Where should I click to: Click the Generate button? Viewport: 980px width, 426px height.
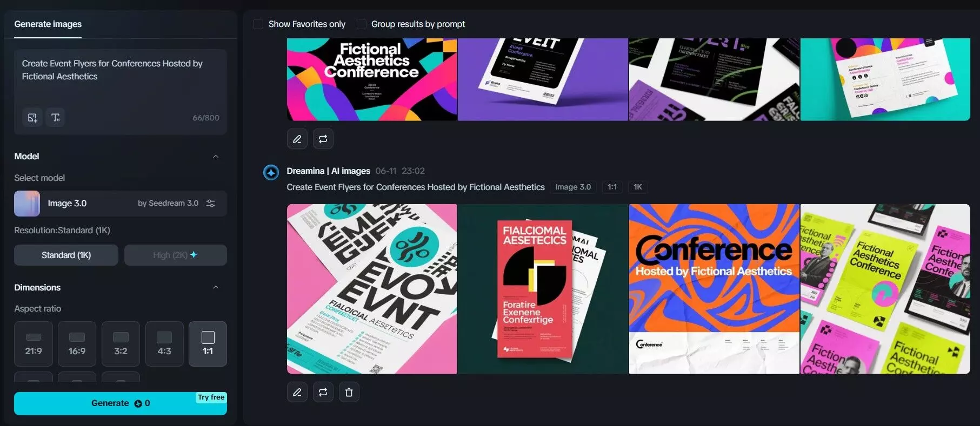pyautogui.click(x=121, y=403)
